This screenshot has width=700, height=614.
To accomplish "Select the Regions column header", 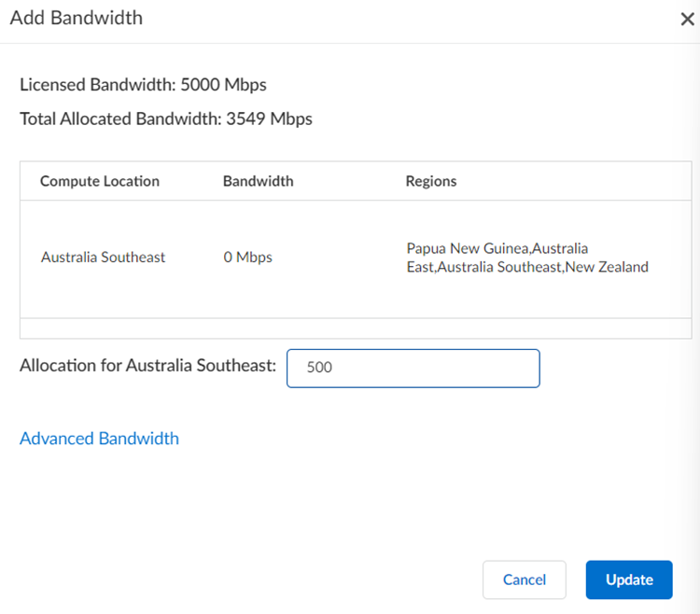I will [431, 181].
